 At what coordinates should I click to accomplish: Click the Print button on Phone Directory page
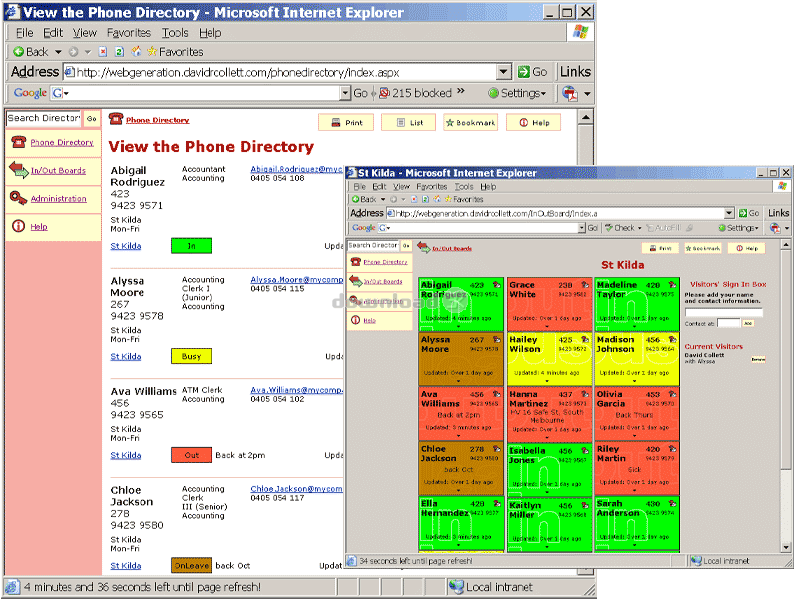(346, 122)
